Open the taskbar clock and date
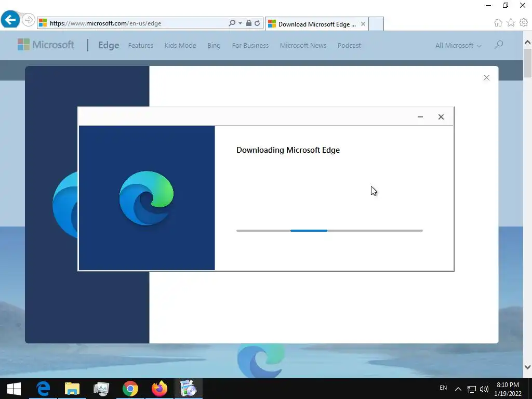Image resolution: width=532 pixels, height=399 pixels. tap(508, 389)
